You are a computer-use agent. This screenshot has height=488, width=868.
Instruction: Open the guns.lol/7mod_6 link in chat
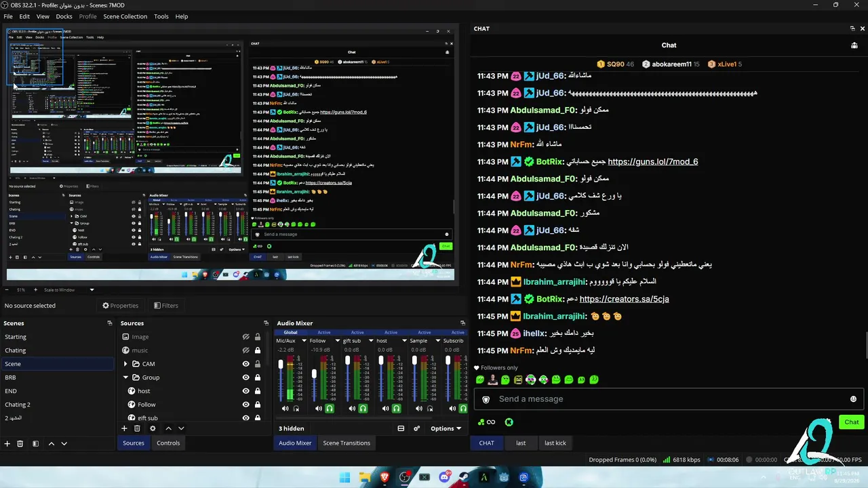pos(653,162)
